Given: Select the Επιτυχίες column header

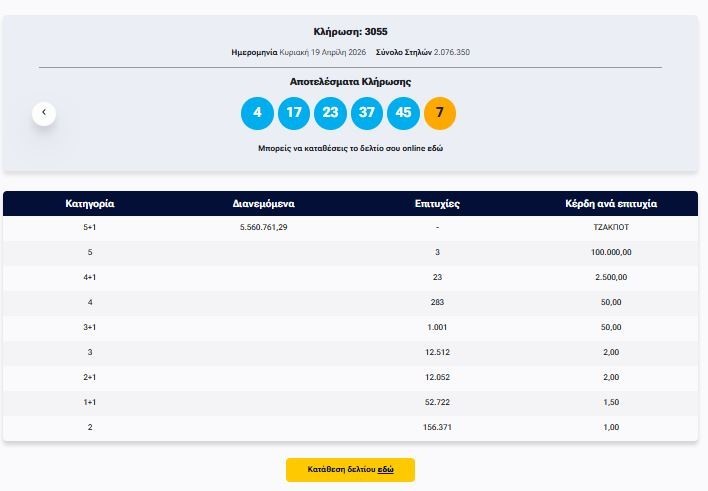Looking at the screenshot, I should (x=437, y=203).
